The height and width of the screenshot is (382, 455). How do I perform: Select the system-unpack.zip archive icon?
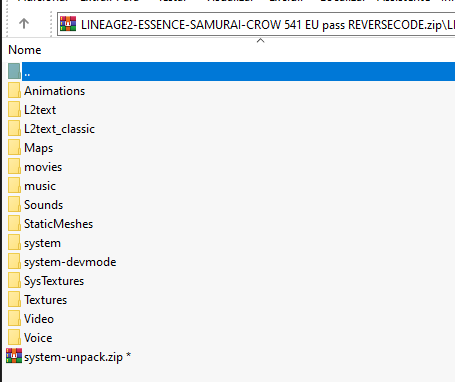click(14, 356)
